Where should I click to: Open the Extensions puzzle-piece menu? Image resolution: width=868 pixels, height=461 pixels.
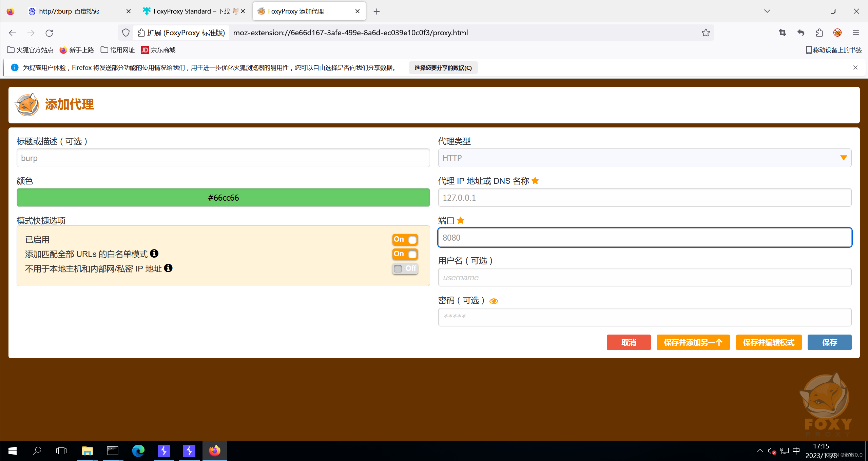(x=819, y=33)
